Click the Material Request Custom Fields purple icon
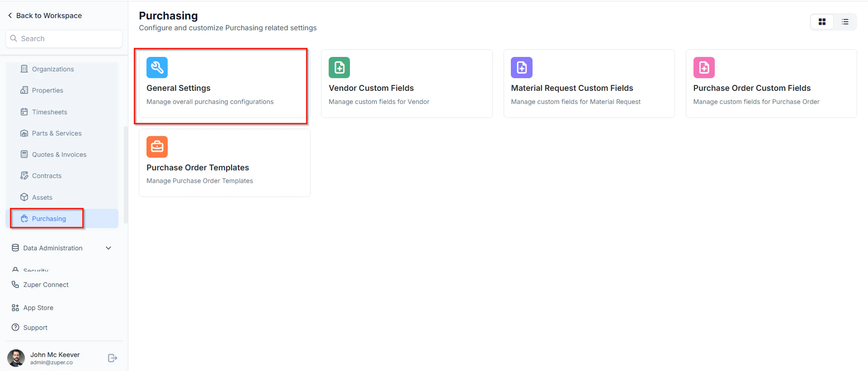868x371 pixels. (x=522, y=68)
